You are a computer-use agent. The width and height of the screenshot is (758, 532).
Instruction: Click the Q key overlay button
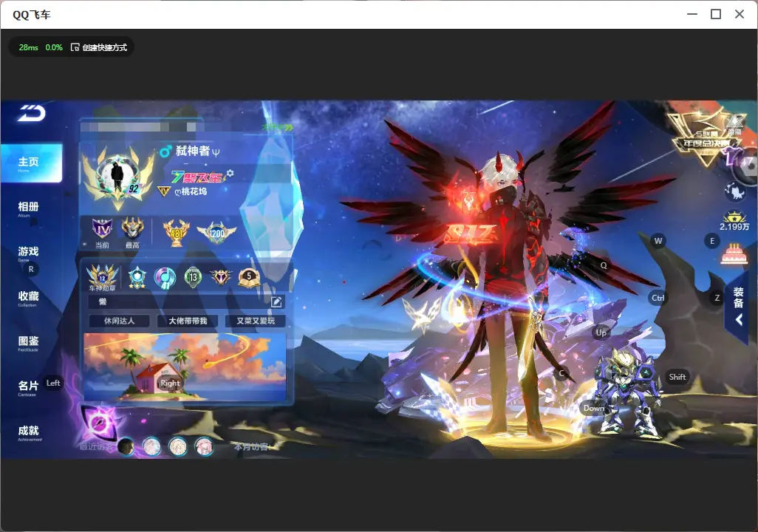604,265
